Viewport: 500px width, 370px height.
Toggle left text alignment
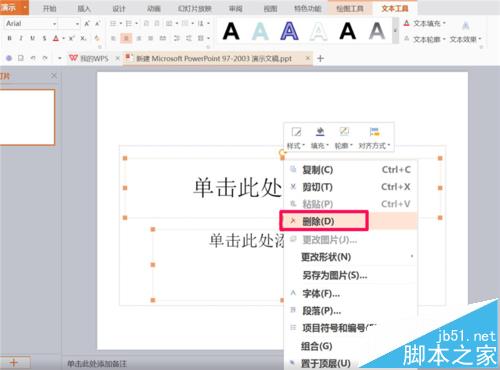[113, 38]
